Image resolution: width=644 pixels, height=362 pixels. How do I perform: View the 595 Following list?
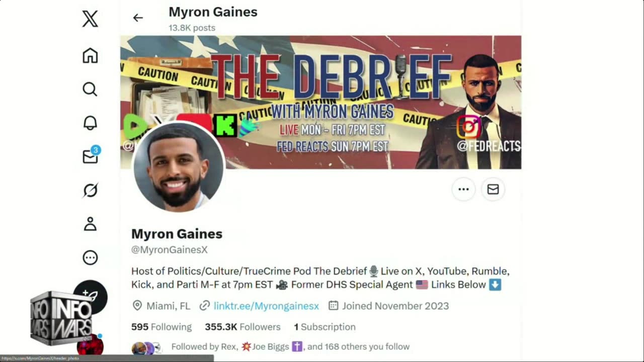tap(162, 327)
